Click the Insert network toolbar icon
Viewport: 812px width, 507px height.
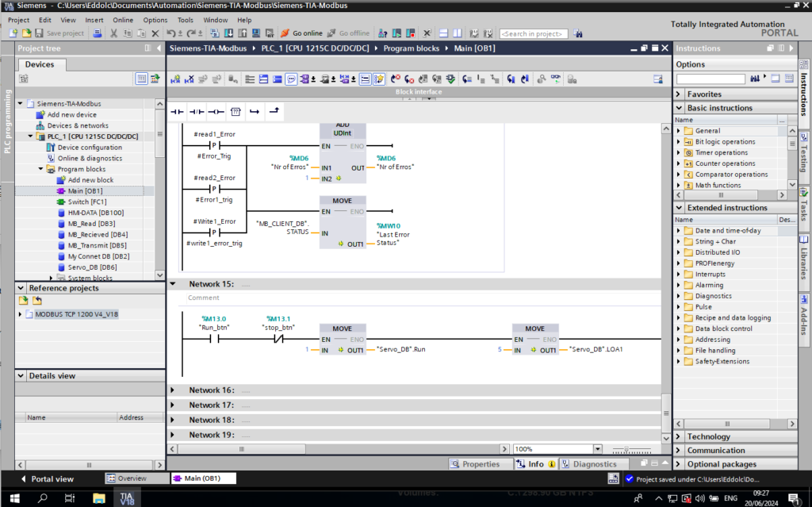175,79
